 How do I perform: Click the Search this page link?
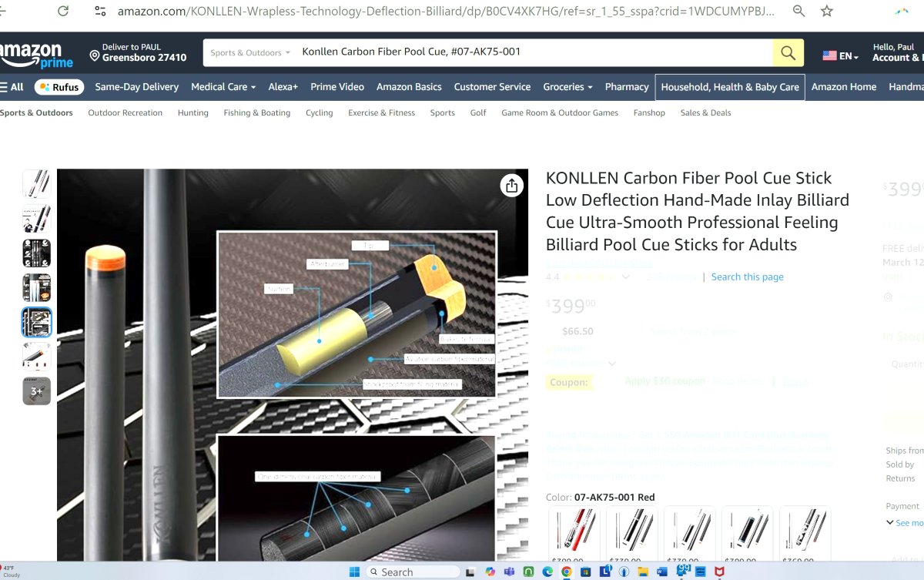click(747, 277)
